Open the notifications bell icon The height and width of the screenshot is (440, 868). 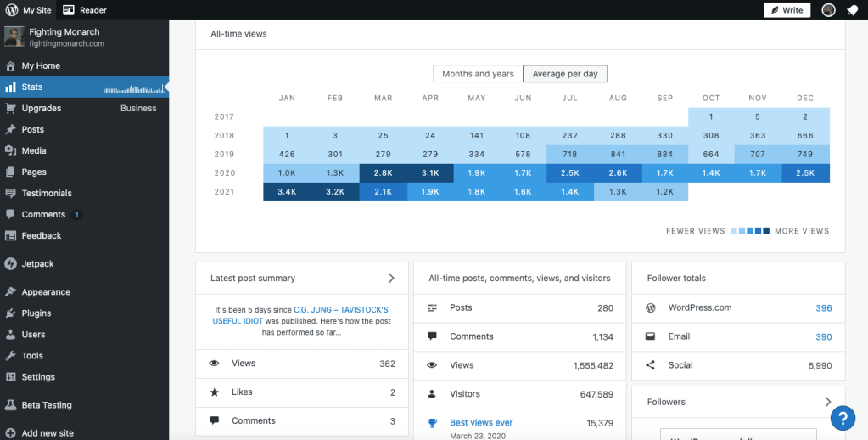(852, 10)
